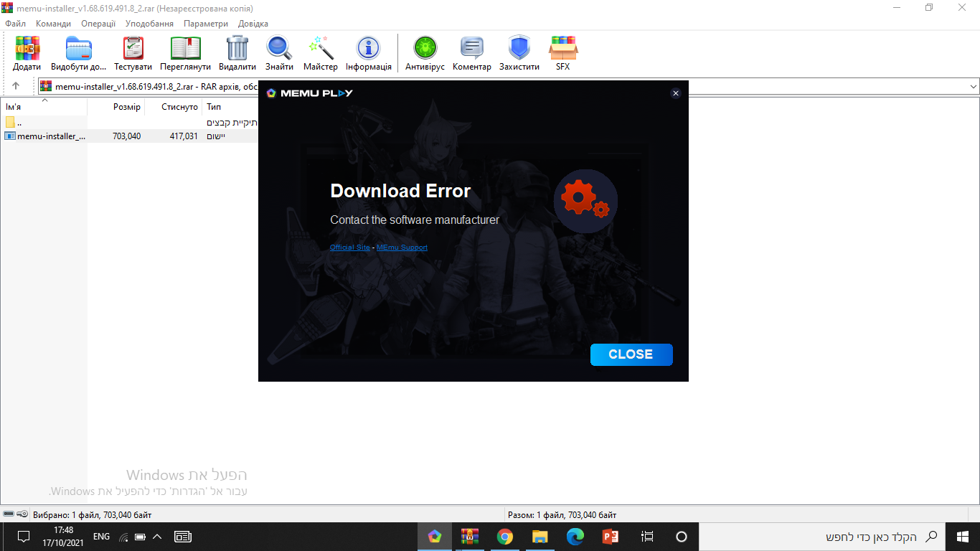980x551 pixels.
Task: Open the Коментар (Comment) tool
Action: 472,54
